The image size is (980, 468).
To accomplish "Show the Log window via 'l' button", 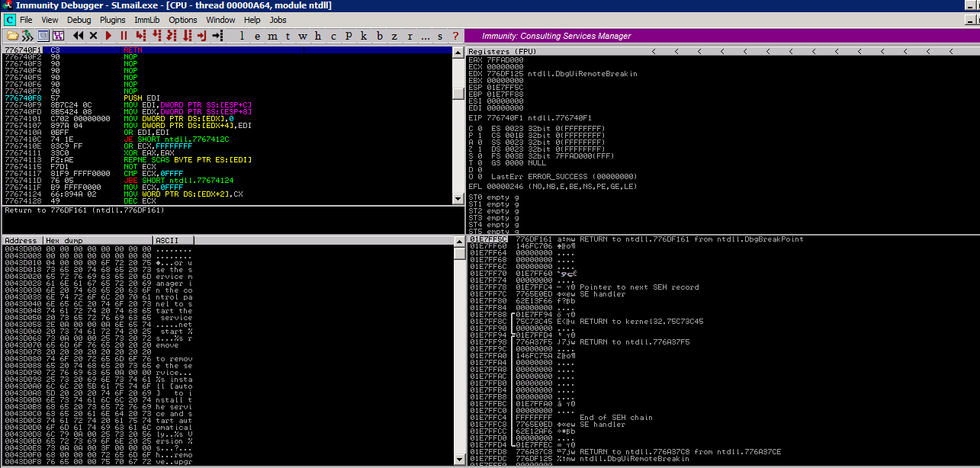I will [242, 36].
